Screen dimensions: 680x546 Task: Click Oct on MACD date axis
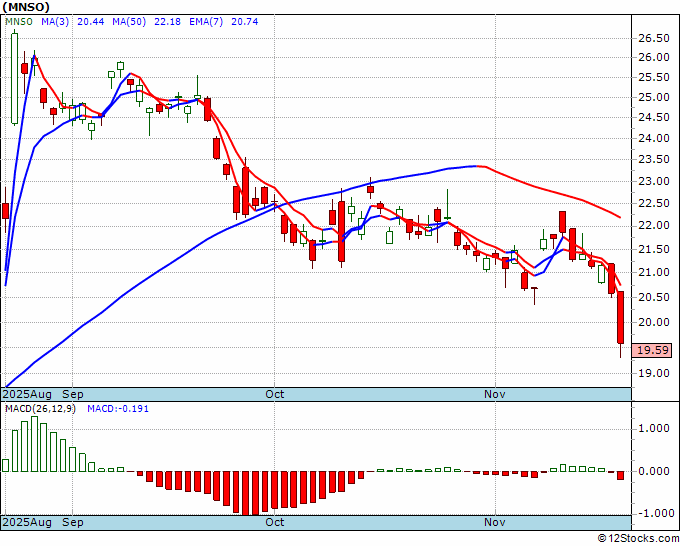click(x=275, y=522)
